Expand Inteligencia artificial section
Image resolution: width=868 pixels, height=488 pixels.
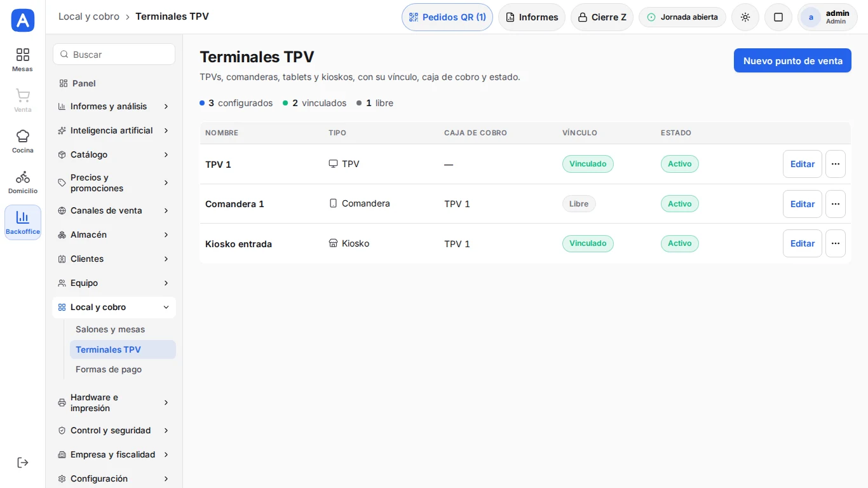(x=114, y=130)
